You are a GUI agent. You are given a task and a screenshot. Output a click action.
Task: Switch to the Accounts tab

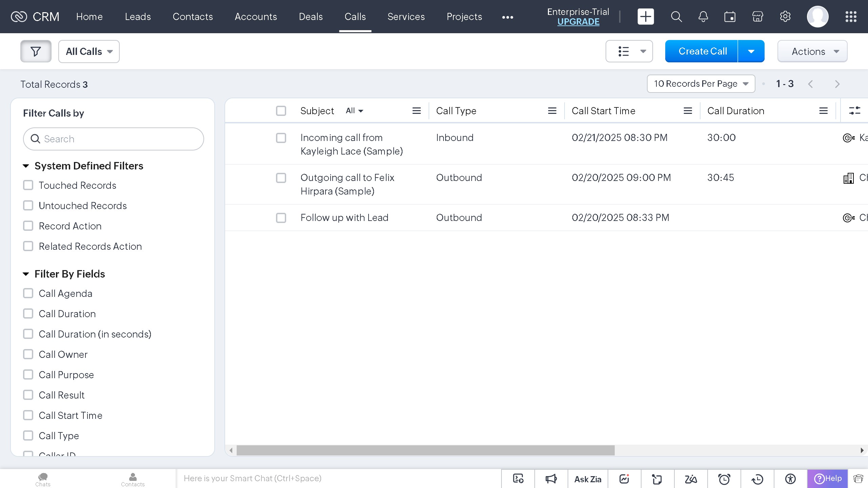point(256,17)
